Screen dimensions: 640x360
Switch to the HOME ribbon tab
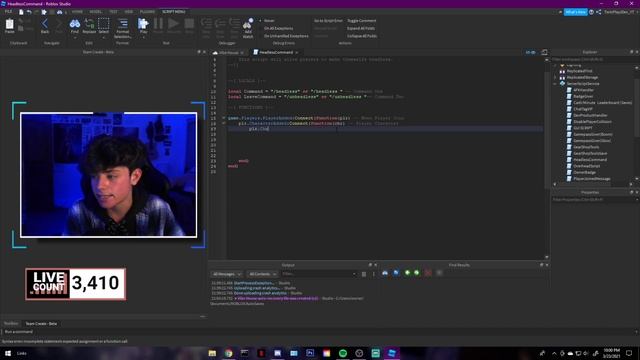[x=77, y=12]
